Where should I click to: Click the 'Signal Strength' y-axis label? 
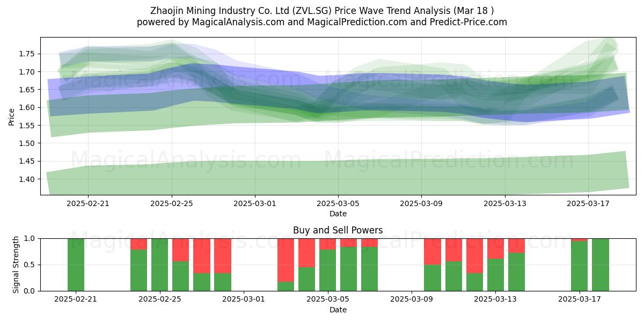[16, 265]
